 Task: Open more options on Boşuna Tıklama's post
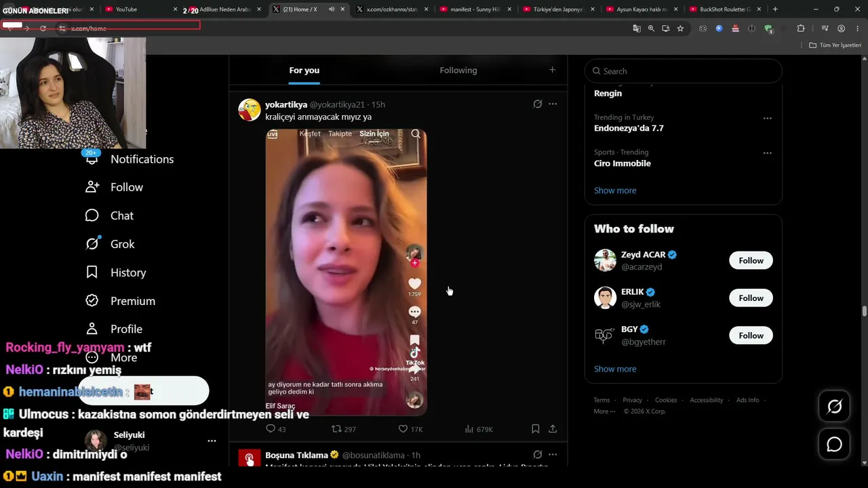point(553,455)
